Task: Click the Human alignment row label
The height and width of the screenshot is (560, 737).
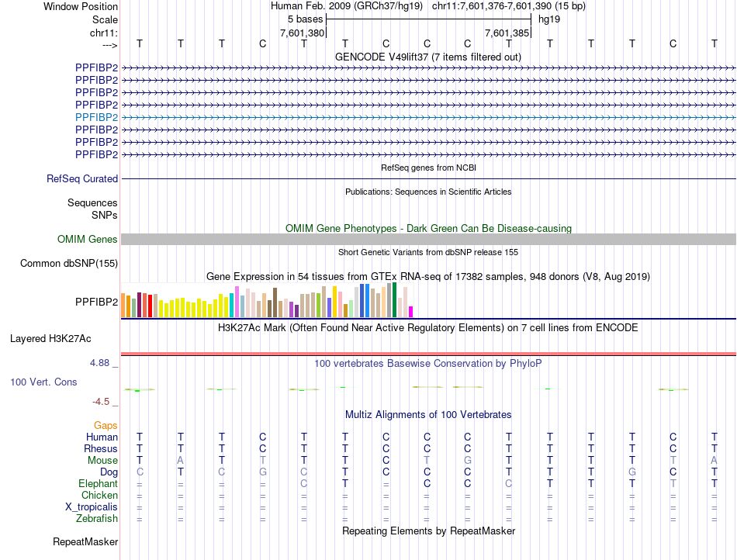Action: point(102,437)
